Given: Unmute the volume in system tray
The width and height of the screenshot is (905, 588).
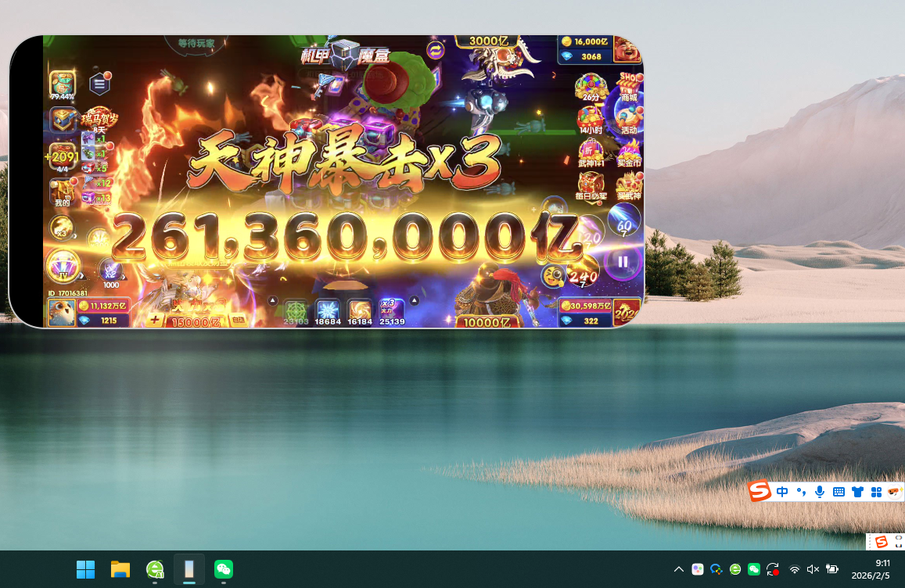Looking at the screenshot, I should click(813, 569).
